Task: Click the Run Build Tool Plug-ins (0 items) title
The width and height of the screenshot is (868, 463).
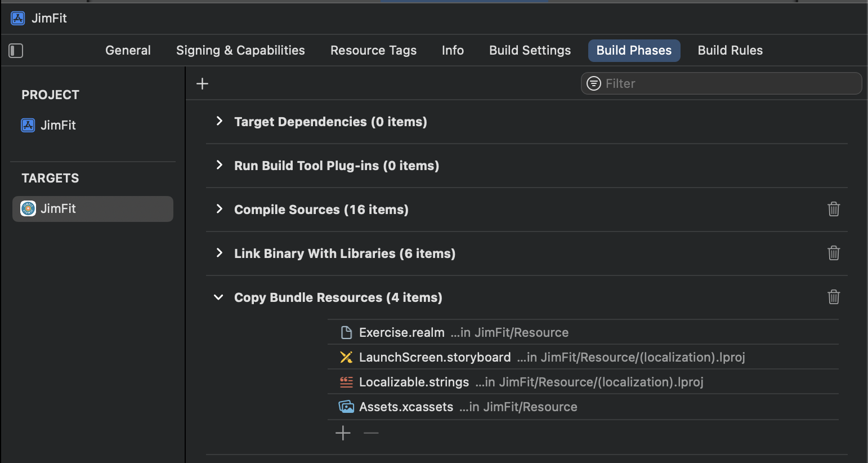Action: [337, 166]
